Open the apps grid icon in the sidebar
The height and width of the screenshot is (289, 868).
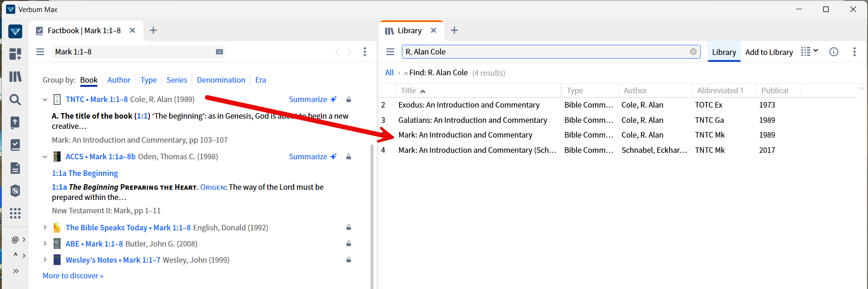point(15,213)
